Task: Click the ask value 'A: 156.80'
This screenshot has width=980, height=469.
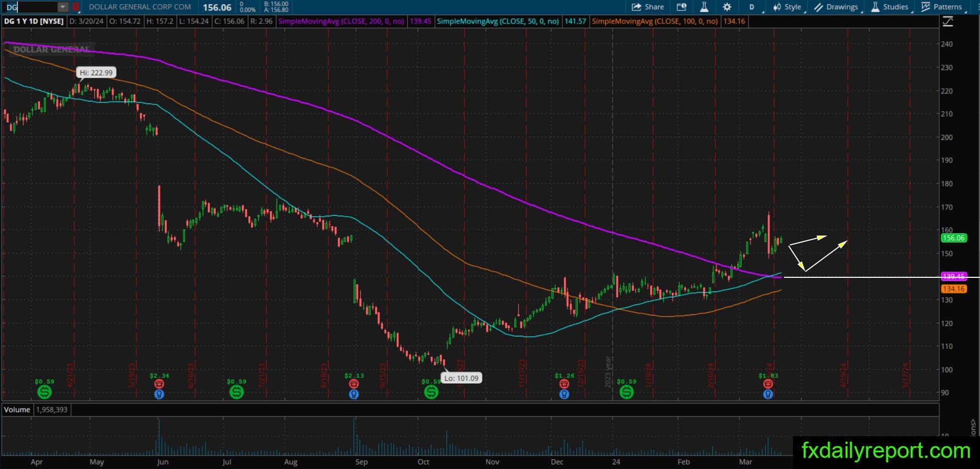Action: pyautogui.click(x=276, y=10)
